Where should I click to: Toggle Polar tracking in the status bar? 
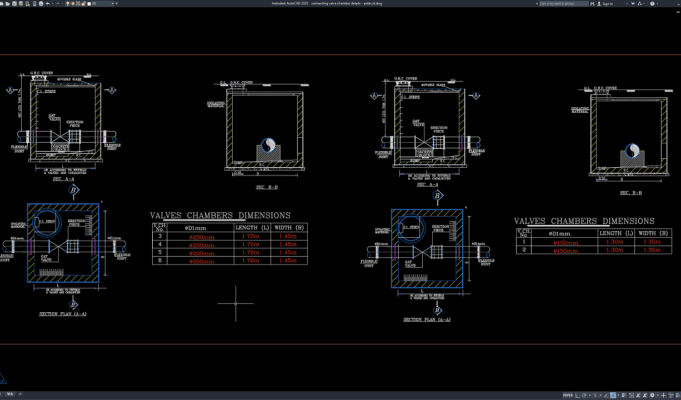click(x=584, y=396)
